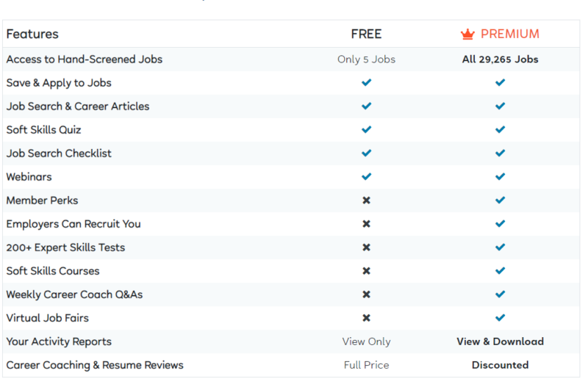
Task: Click Premium checkmark for Job Search Checklist
Action: [x=500, y=153]
